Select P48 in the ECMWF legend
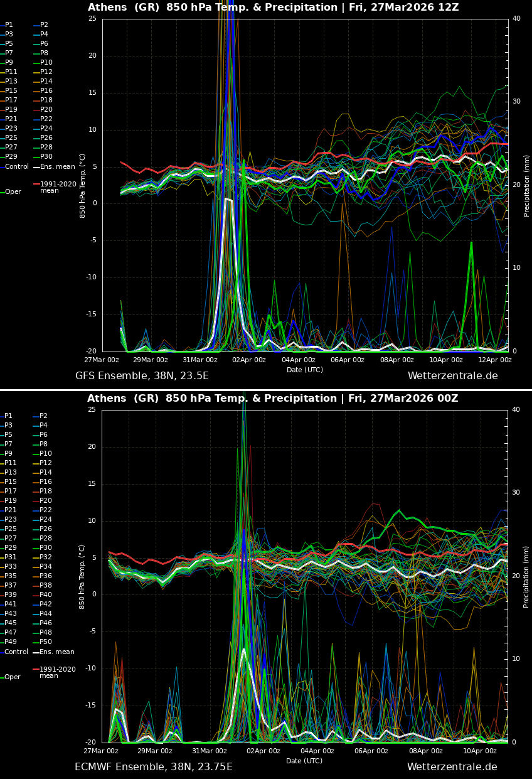Image resolution: width=532 pixels, height=779 pixels. coord(46,633)
